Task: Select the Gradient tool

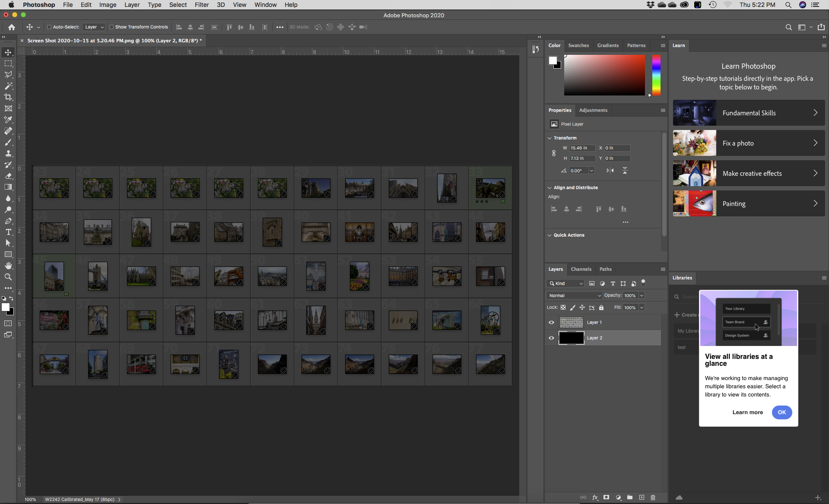Action: [x=8, y=187]
